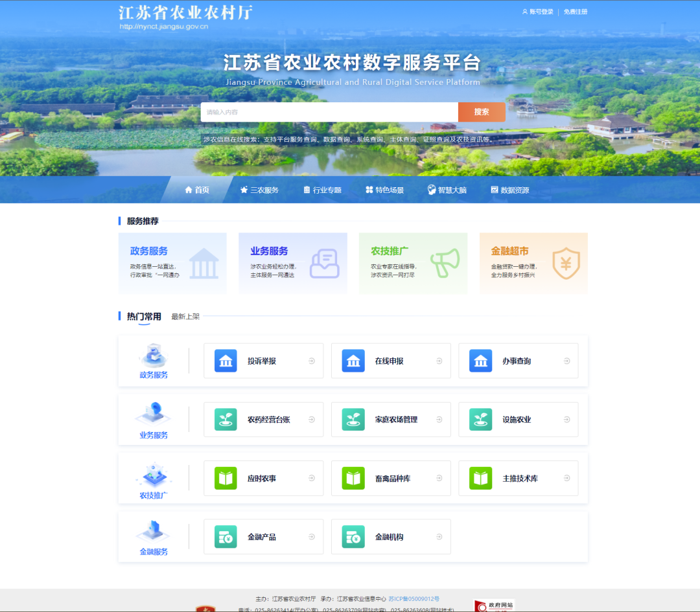
Task: Click the 农技推广 category icon in hot list
Action: coord(154,476)
